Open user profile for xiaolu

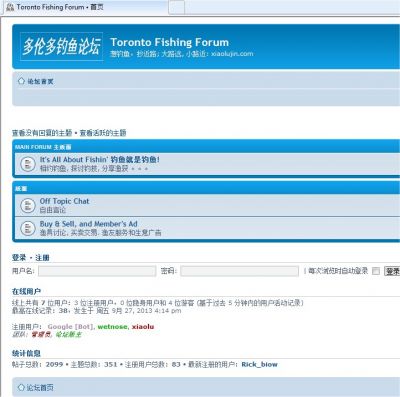pos(143,327)
